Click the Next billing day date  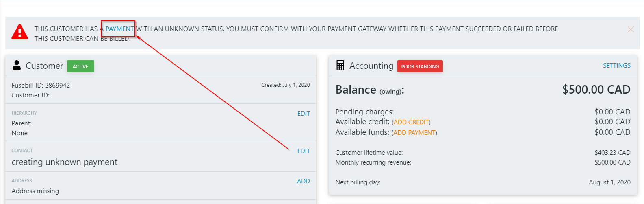610,182
